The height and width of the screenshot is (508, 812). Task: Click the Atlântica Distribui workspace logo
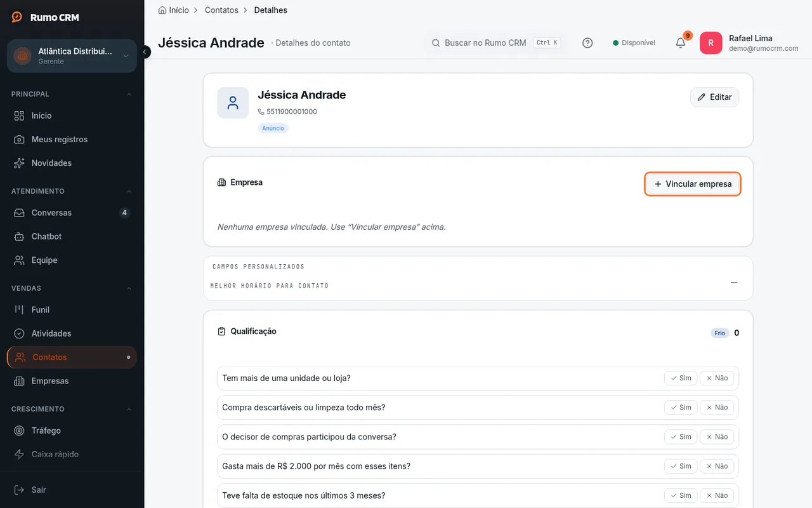(x=23, y=56)
